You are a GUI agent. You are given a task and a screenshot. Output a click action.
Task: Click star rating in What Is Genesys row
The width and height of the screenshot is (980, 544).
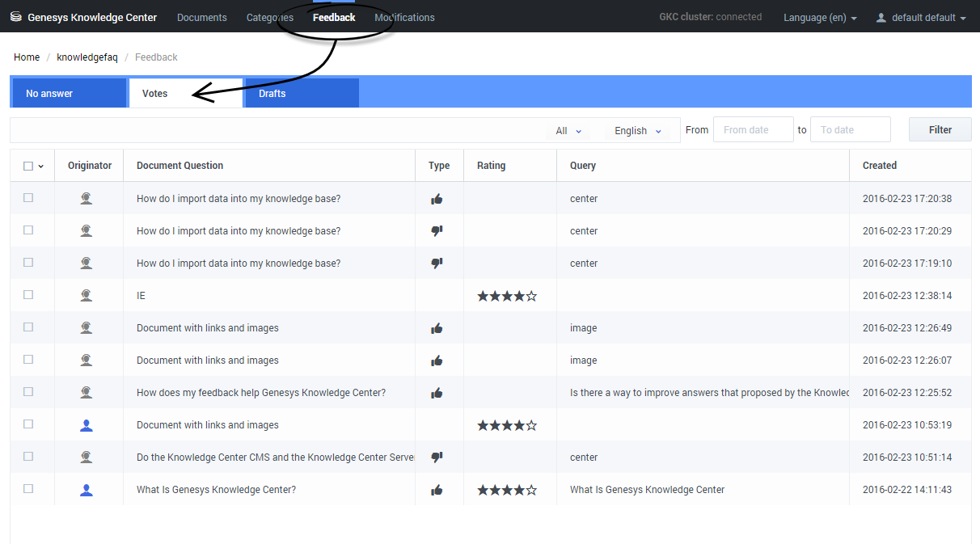click(x=507, y=490)
